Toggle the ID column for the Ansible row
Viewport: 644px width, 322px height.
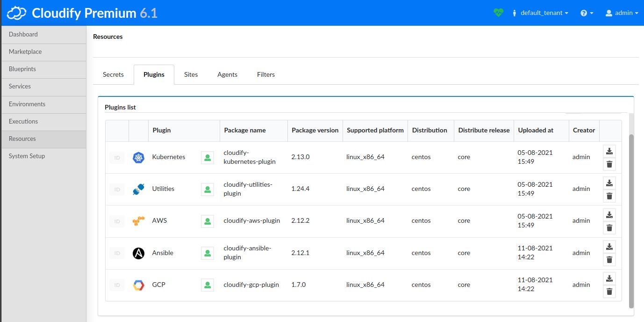[117, 253]
